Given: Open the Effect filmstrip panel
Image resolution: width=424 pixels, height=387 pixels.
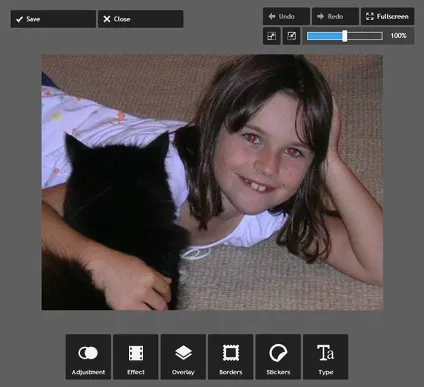Looking at the screenshot, I should pyautogui.click(x=136, y=357).
